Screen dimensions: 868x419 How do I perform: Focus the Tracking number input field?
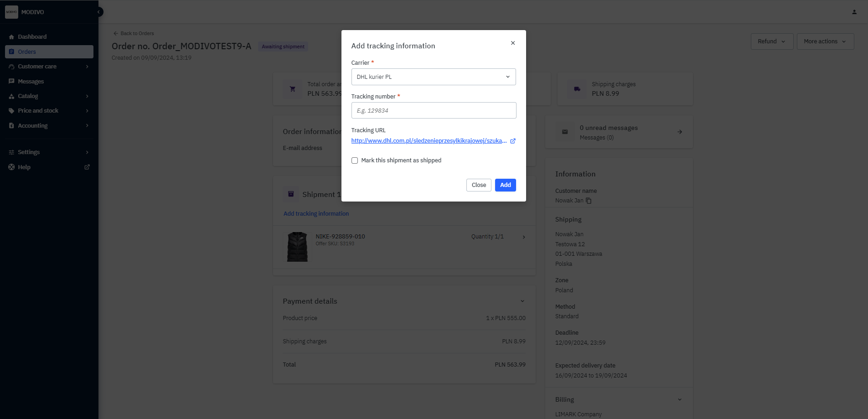pyautogui.click(x=433, y=110)
